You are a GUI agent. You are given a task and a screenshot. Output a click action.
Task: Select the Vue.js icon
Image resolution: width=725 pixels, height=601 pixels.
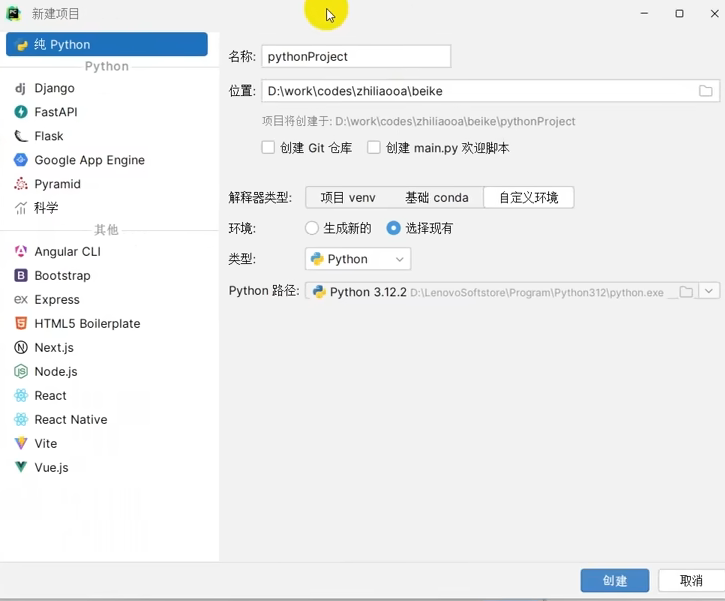coord(21,467)
